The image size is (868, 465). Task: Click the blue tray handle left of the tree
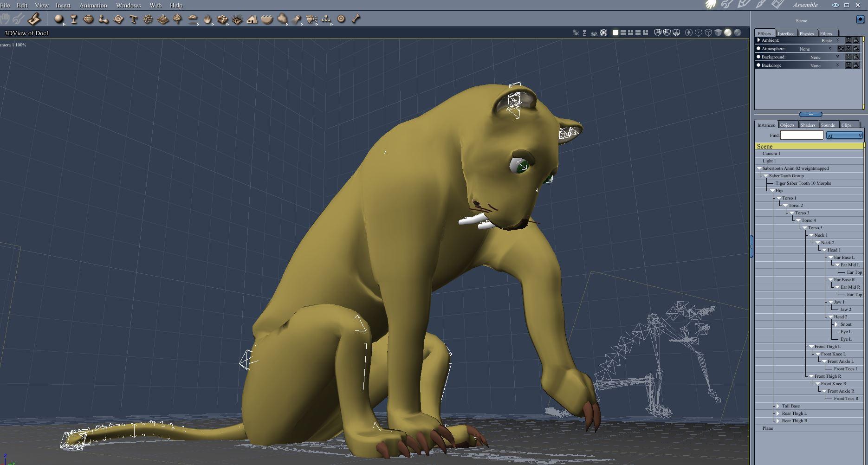tap(751, 246)
